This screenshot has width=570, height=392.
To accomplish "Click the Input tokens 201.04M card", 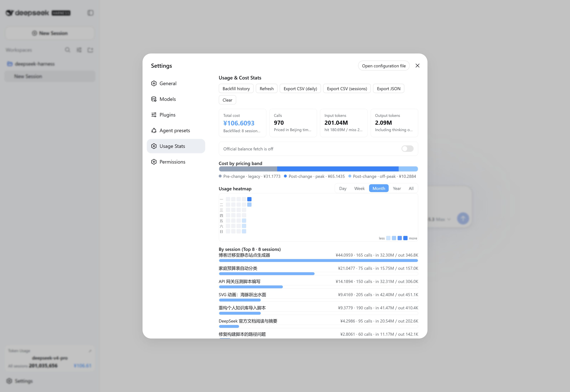I will coord(344,123).
